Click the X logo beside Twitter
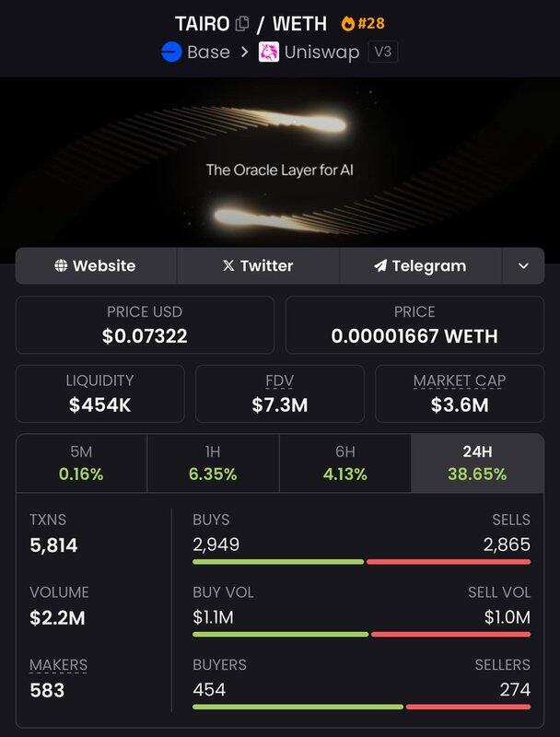This screenshot has width=560, height=737. pos(228,266)
